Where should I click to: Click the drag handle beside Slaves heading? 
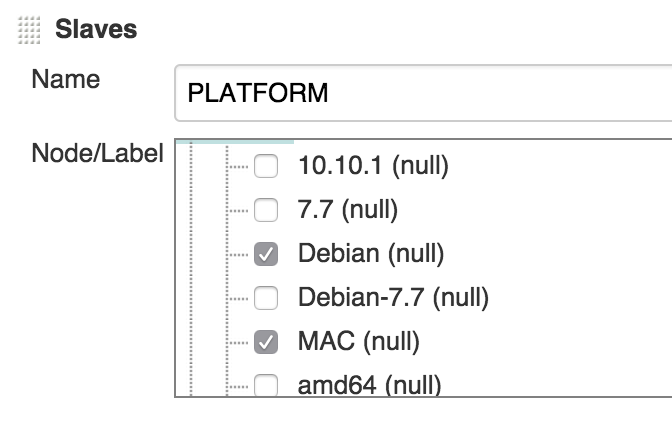tap(30, 31)
